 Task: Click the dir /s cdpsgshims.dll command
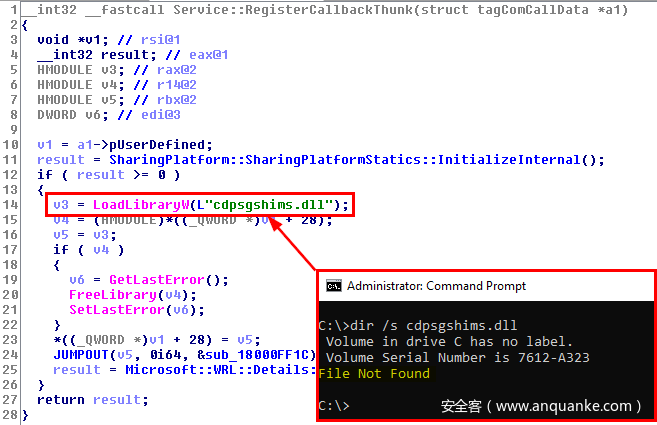tap(433, 326)
